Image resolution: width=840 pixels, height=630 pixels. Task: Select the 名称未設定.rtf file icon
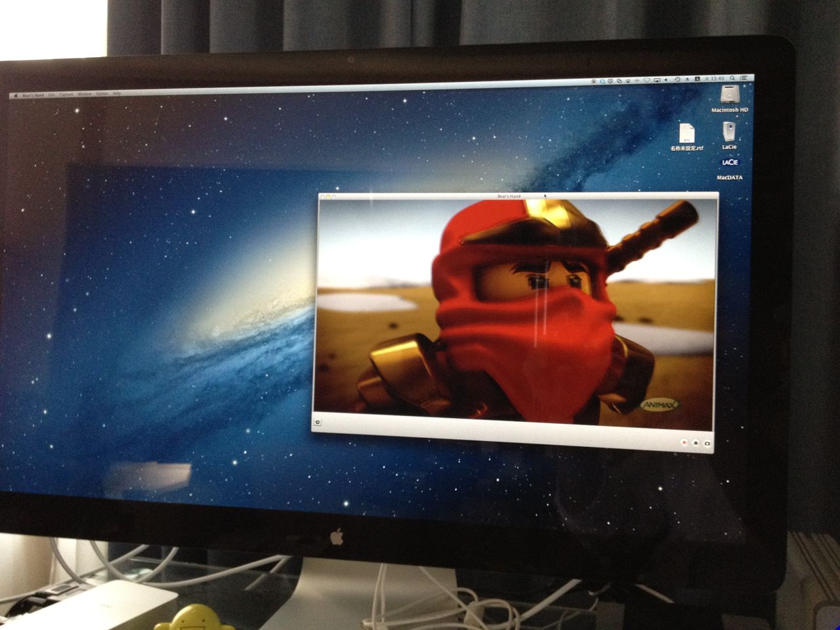[686, 133]
